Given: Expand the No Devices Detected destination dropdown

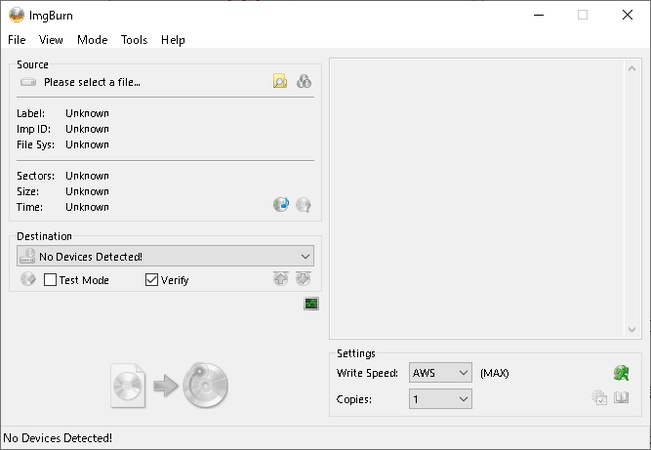Looking at the screenshot, I should (x=165, y=256).
